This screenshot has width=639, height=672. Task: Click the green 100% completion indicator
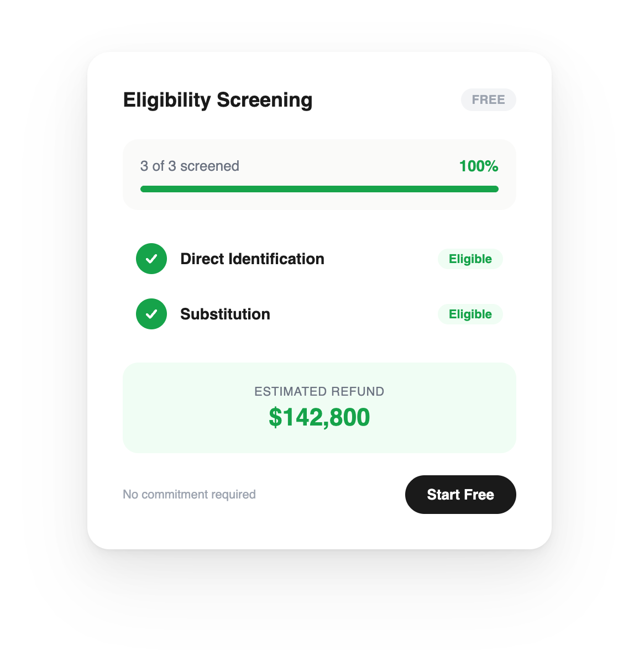pyautogui.click(x=479, y=166)
